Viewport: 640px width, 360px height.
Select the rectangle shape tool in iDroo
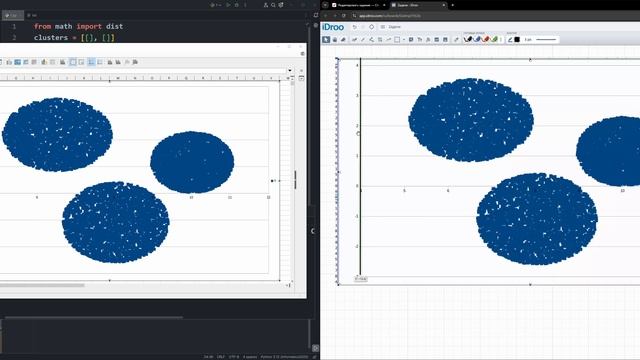coord(397,40)
